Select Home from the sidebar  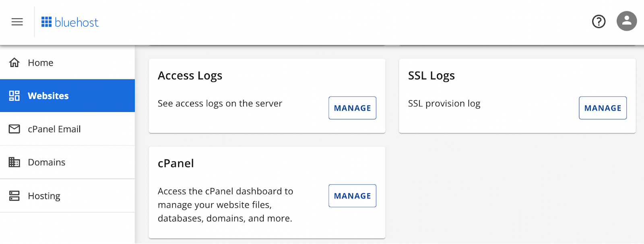tap(40, 62)
